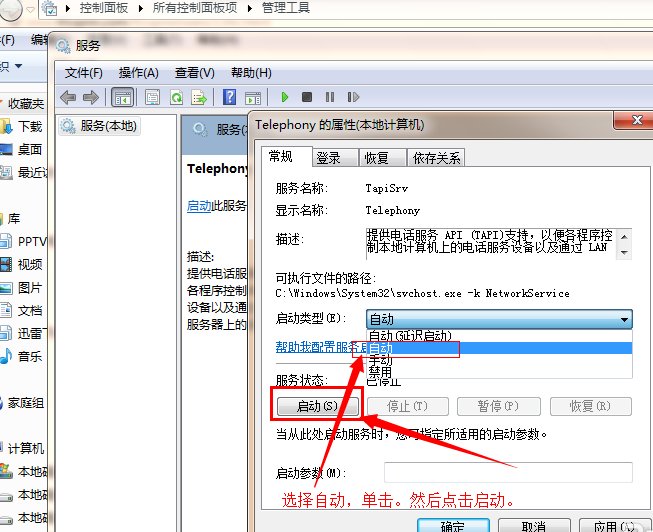This screenshot has height=532, width=653.
Task: Click description box scroll up arrow
Action: click(x=624, y=237)
